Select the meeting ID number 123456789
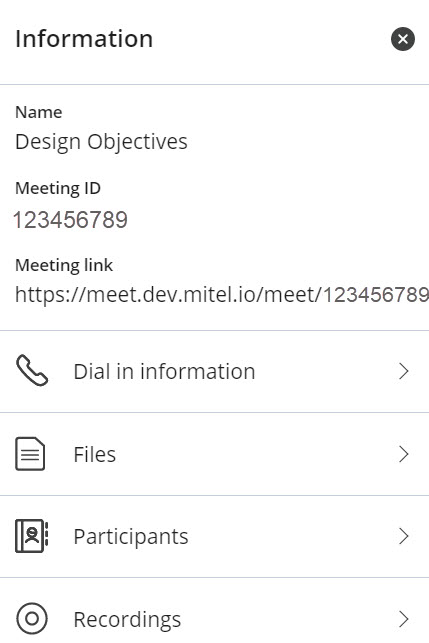The width and height of the screenshot is (429, 643). click(x=71, y=219)
